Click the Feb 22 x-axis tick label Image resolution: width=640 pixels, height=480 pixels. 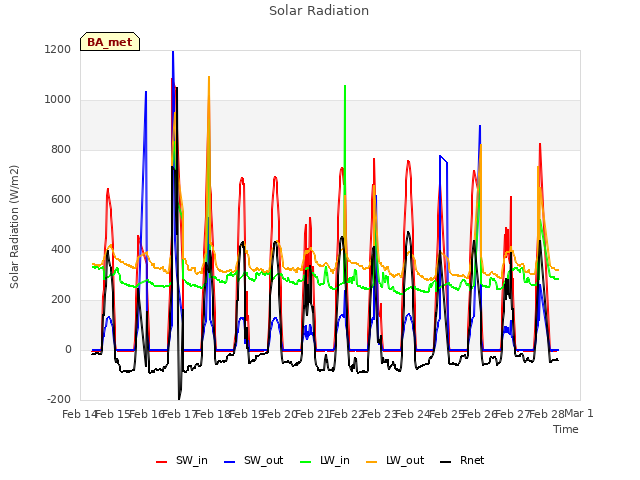click(347, 414)
